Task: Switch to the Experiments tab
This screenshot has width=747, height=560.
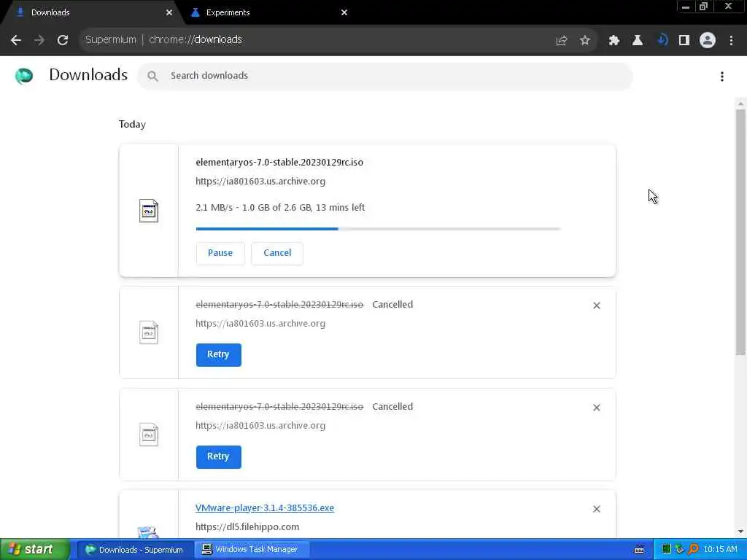Action: pyautogui.click(x=268, y=12)
